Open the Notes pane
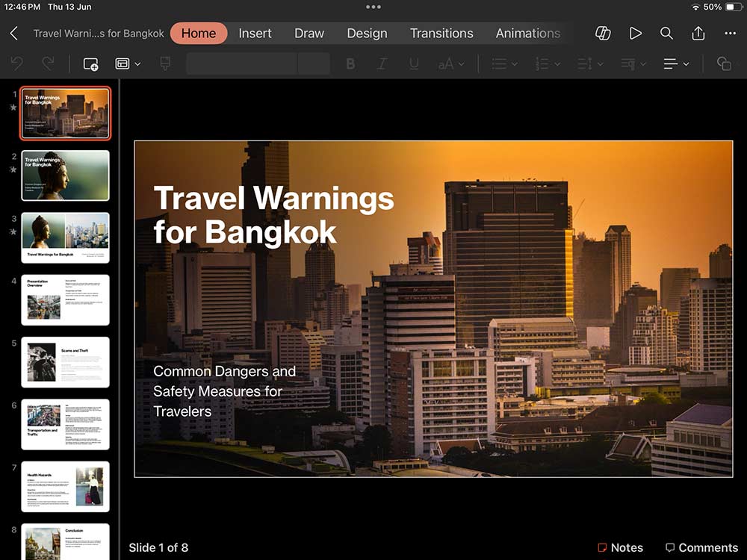Viewport: 747px width, 560px height. (x=621, y=547)
